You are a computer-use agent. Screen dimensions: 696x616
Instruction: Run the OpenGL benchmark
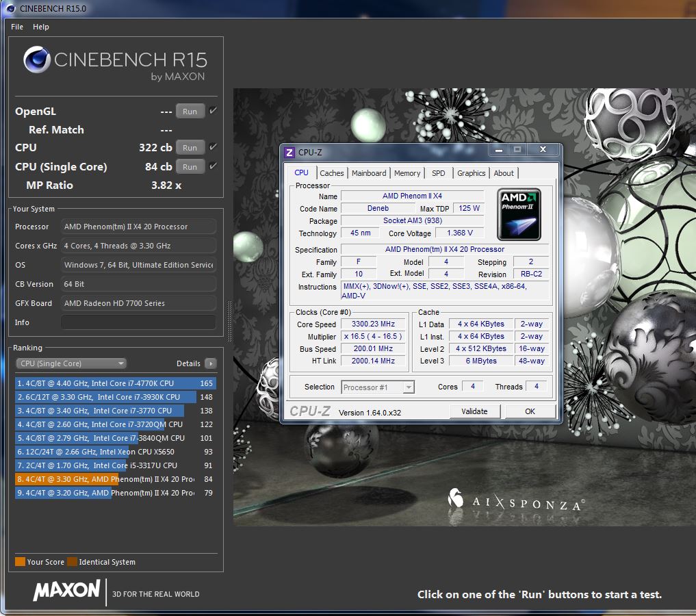point(190,112)
